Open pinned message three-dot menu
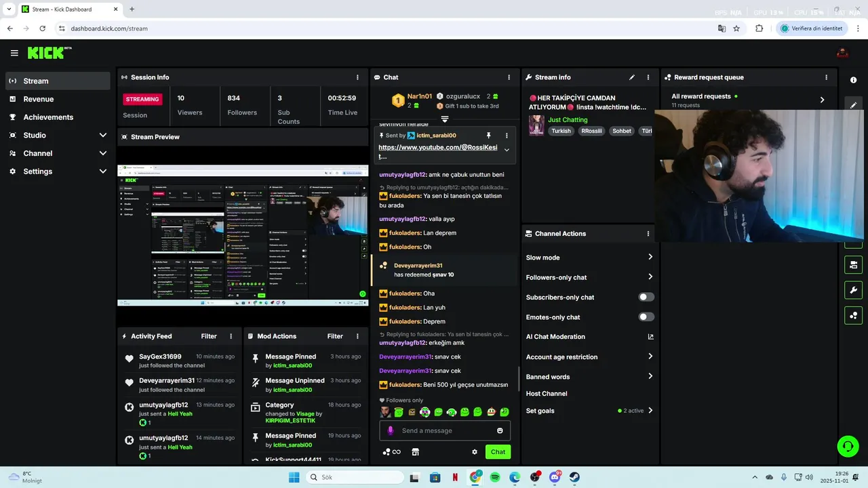 pyautogui.click(x=506, y=136)
